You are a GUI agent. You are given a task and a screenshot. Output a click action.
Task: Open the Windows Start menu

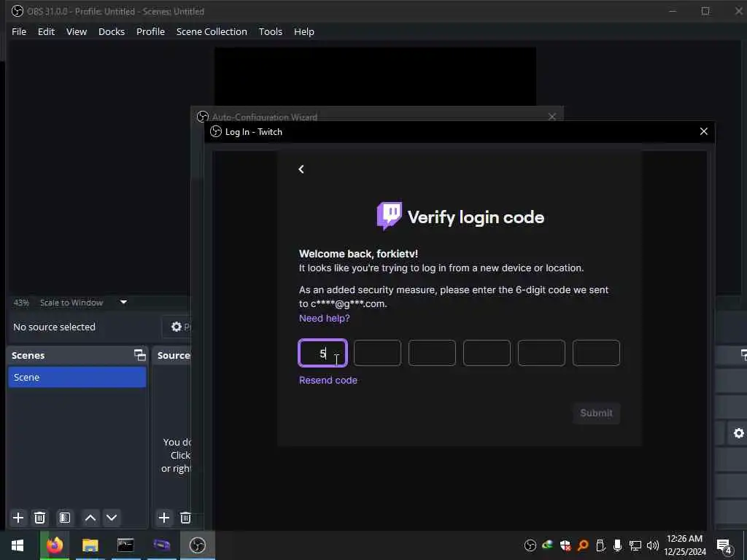pyautogui.click(x=18, y=545)
